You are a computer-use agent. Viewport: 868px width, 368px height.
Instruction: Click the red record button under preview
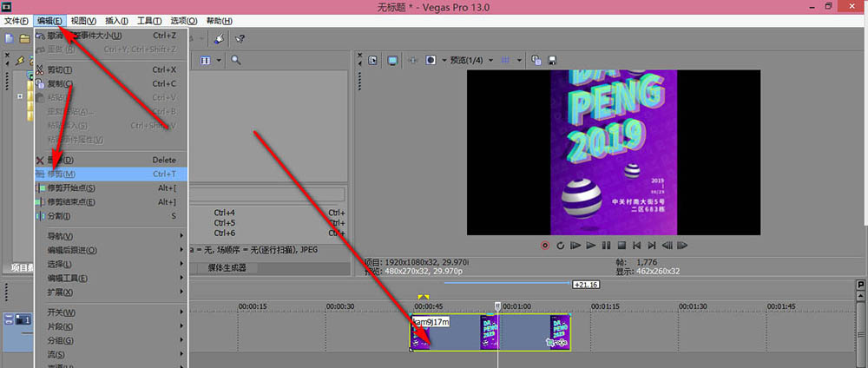pos(545,245)
